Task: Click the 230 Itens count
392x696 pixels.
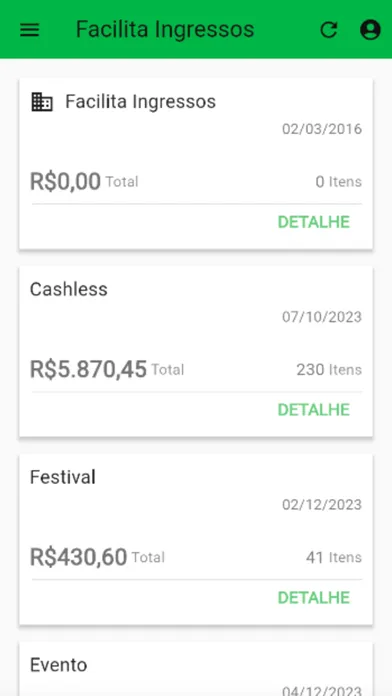Action: (x=329, y=369)
